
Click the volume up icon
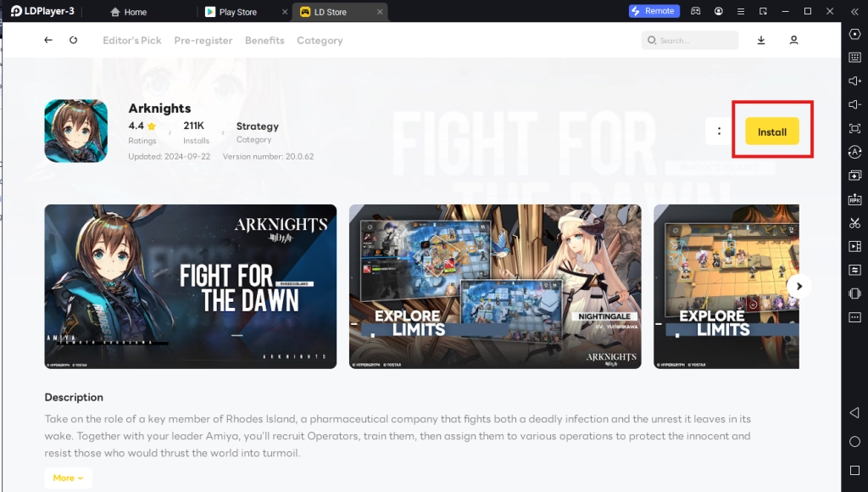[x=854, y=81]
